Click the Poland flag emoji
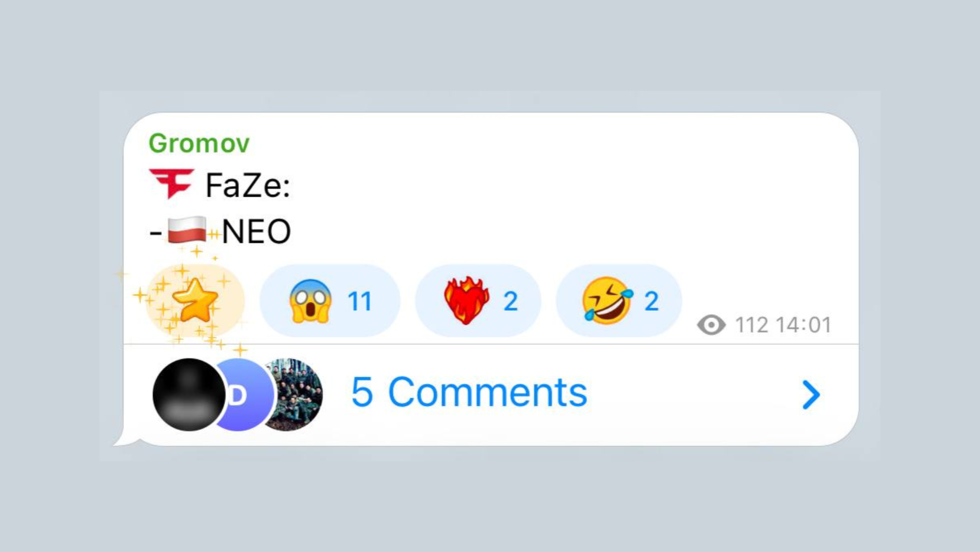The width and height of the screenshot is (980, 552). (187, 230)
